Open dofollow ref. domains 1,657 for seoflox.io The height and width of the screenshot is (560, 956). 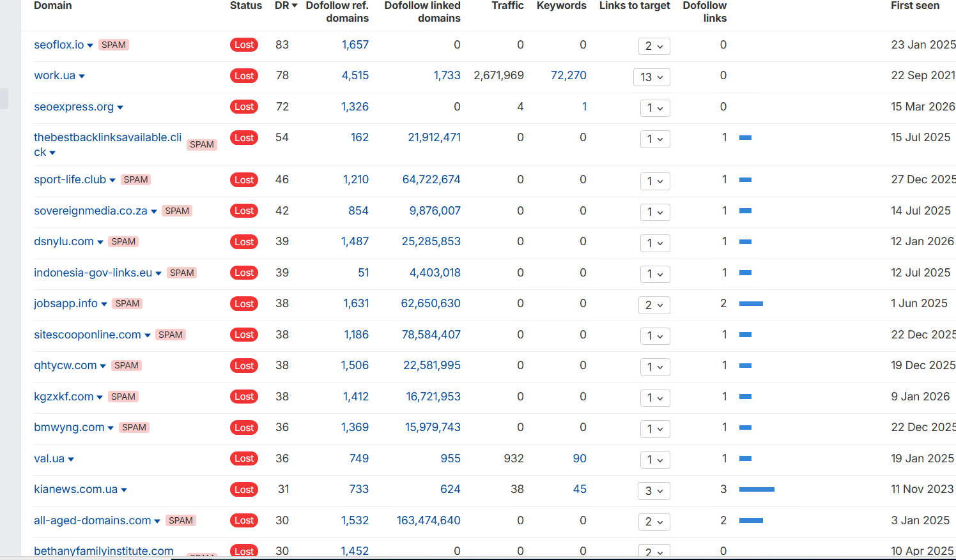tap(355, 45)
